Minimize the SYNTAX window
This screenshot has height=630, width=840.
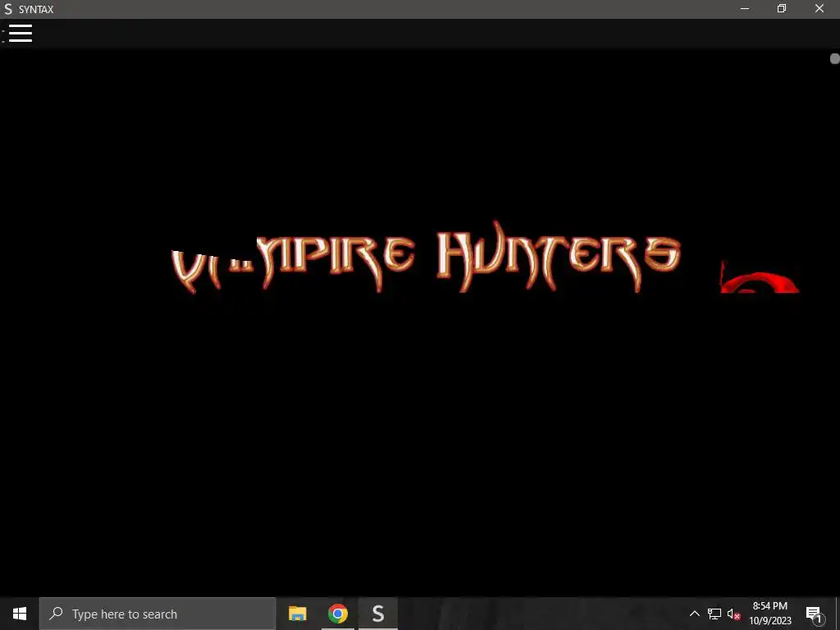[745, 8]
